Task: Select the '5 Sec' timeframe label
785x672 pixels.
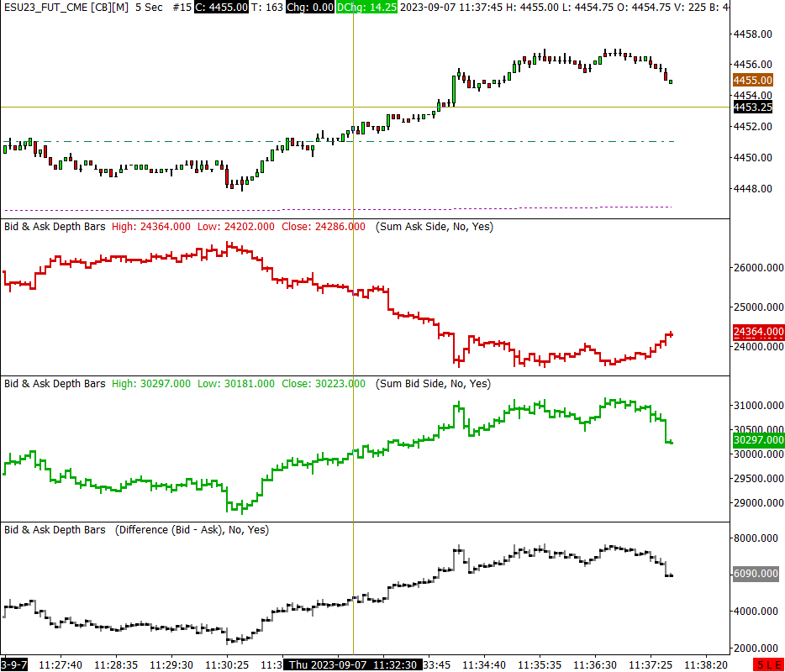Action: pyautogui.click(x=149, y=8)
